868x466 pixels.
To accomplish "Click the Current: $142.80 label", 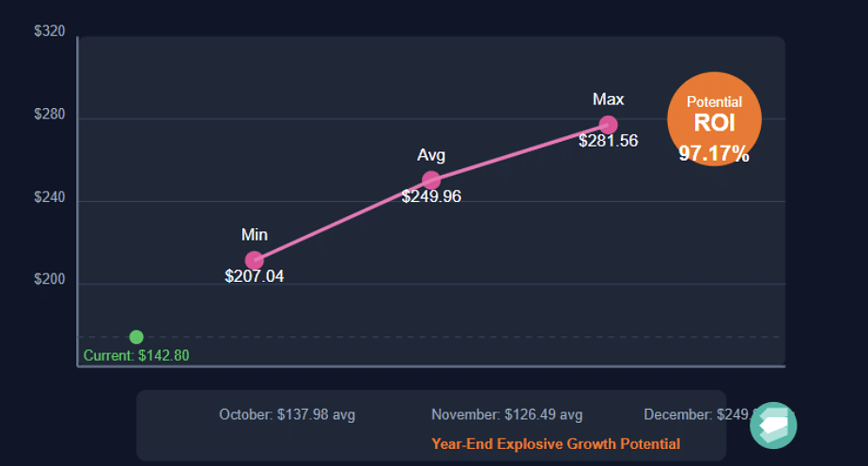I will [136, 355].
